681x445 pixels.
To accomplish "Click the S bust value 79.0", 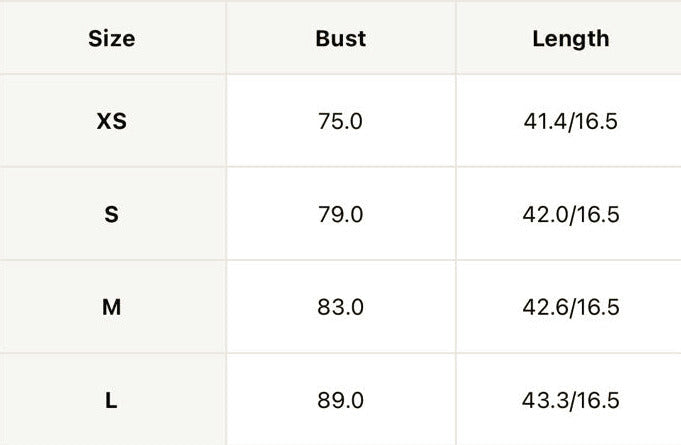I will (340, 214).
